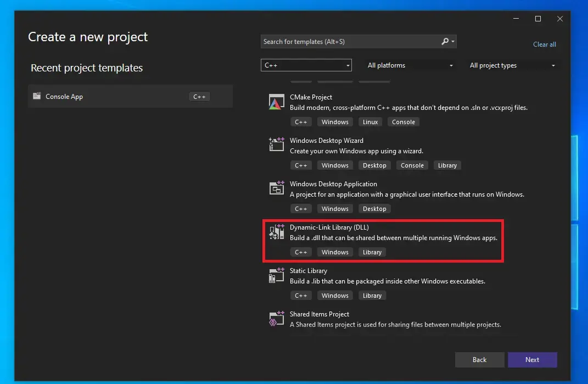Click the search magnifier icon

click(x=445, y=42)
